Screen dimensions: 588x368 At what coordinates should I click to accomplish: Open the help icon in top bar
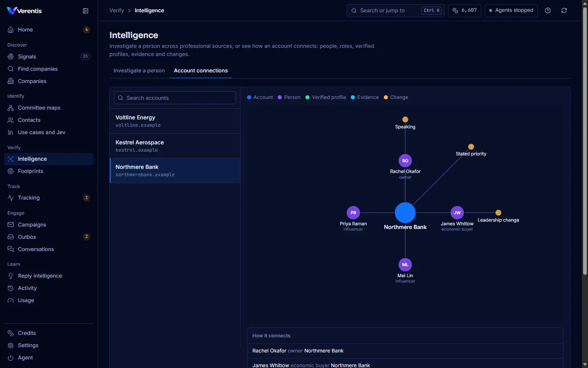point(548,11)
